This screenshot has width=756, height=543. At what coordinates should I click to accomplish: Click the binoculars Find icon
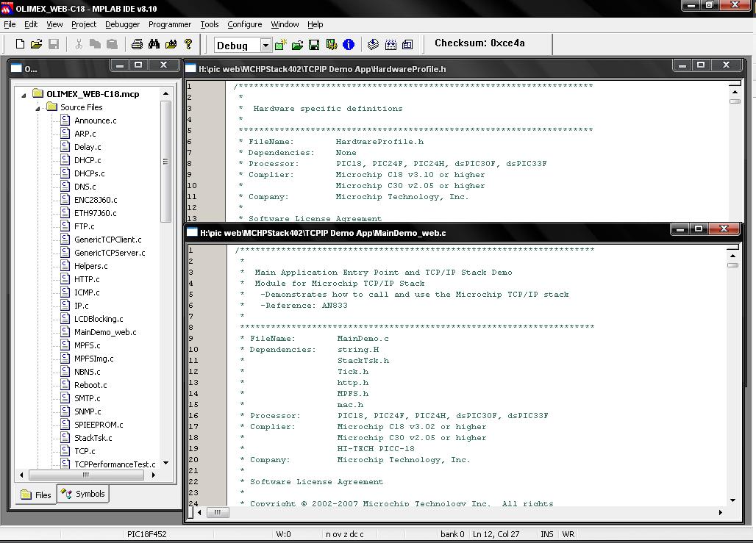coord(154,45)
